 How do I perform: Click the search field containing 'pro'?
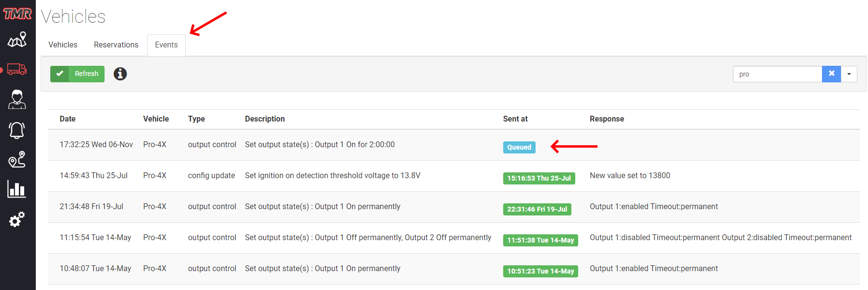coord(778,74)
